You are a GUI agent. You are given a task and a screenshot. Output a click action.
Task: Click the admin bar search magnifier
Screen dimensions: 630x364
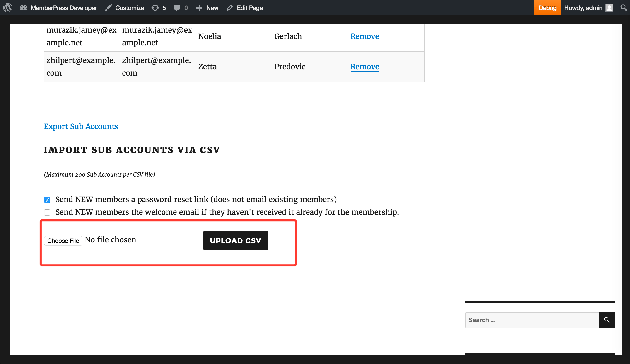(624, 8)
